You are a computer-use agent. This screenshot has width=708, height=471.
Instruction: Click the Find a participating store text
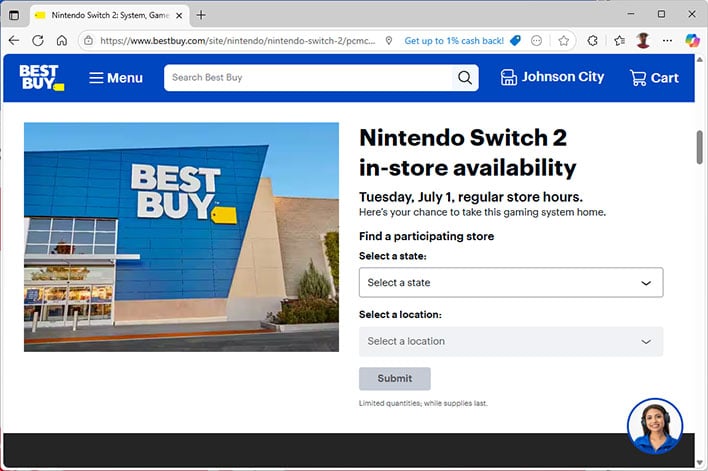(426, 236)
